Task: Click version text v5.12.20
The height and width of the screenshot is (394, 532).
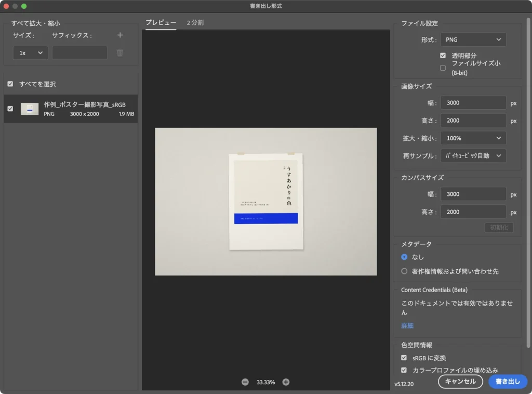Action: click(x=404, y=384)
